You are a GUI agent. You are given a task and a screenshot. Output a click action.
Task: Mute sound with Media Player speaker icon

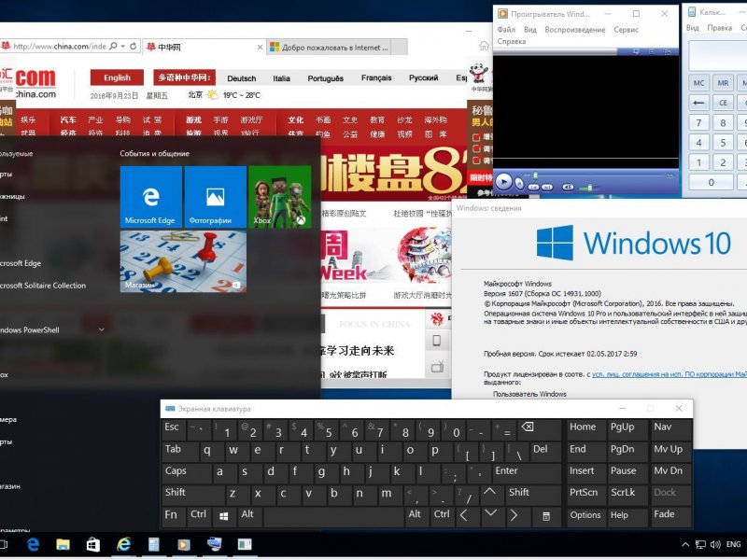point(568,188)
